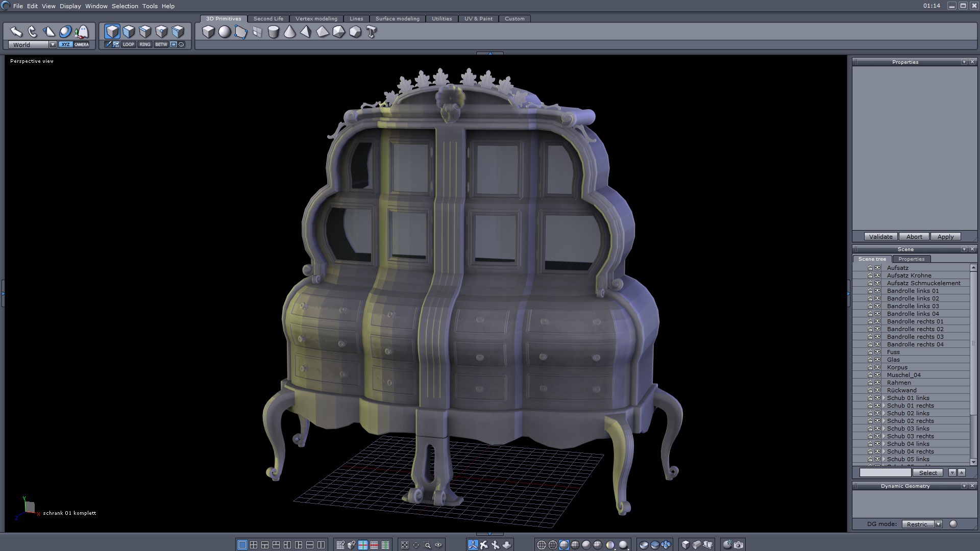Expand the Schub 01 links node
The width and height of the screenshot is (980, 551).
tap(884, 398)
